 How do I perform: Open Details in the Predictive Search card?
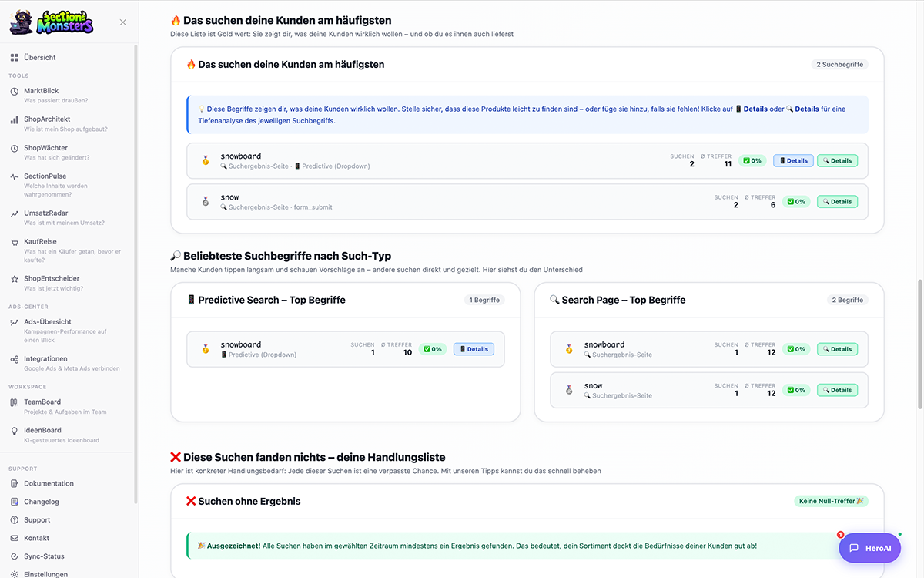point(474,349)
